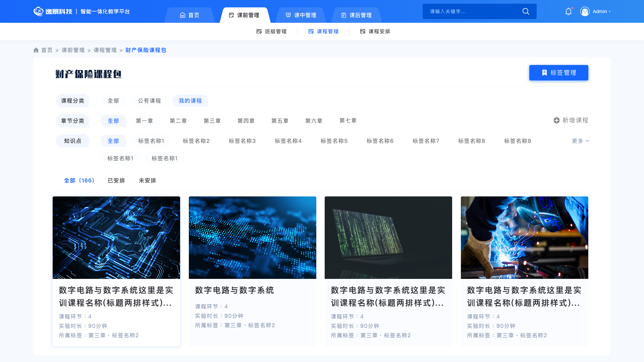Screen dimensions: 644x362
Task: Switch course category filter to 公有课程
Action: [x=149, y=101]
